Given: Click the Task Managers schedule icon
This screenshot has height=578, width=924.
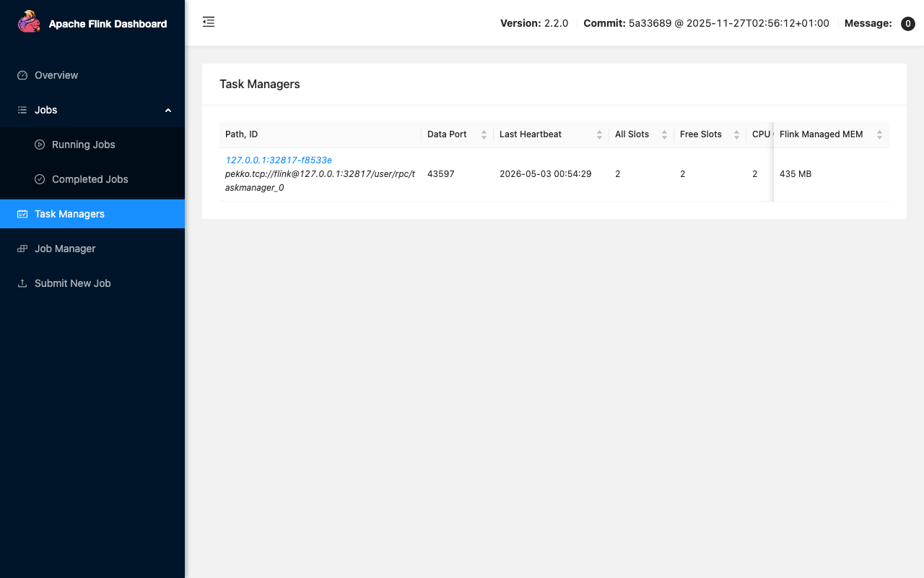Looking at the screenshot, I should (22, 214).
